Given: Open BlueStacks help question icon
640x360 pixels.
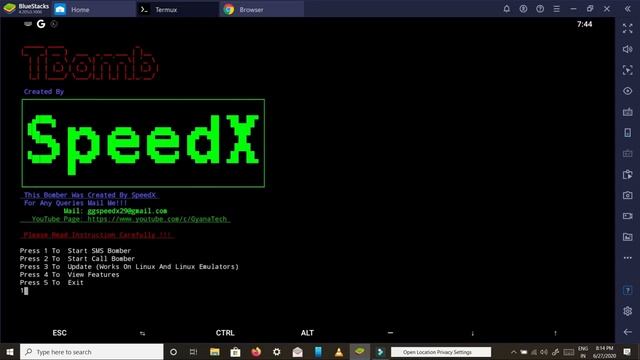Looking at the screenshot, I should pos(540,9).
